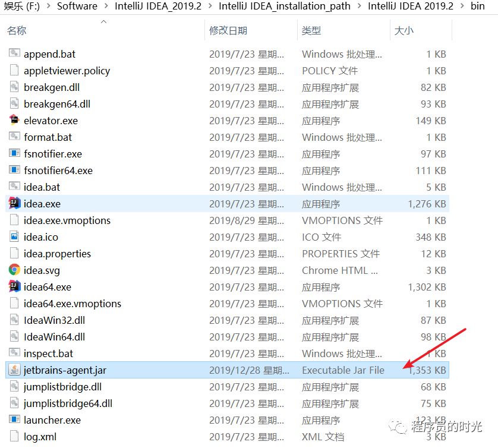Click the breakgen.dll file icon
498x448 pixels.
click(14, 87)
